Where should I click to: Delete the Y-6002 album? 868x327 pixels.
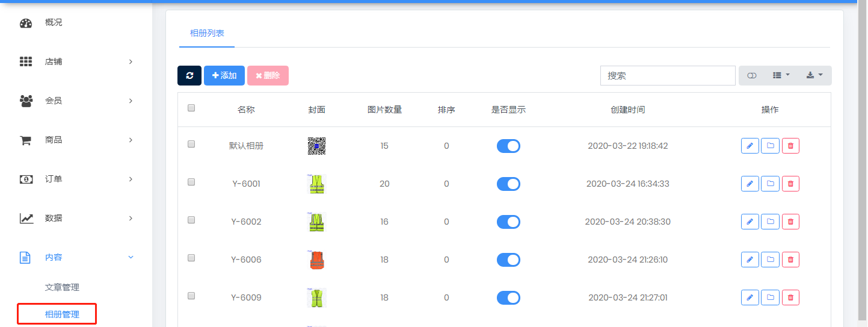790,222
